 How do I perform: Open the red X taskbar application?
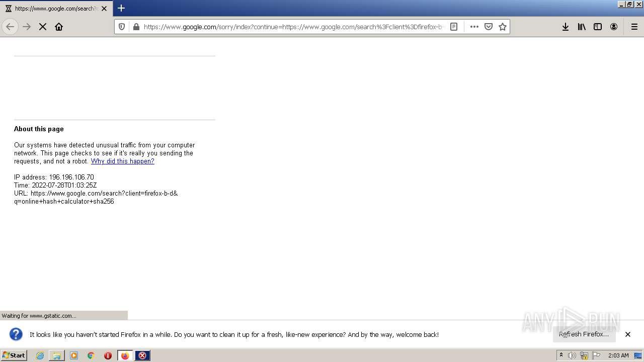coord(142,355)
